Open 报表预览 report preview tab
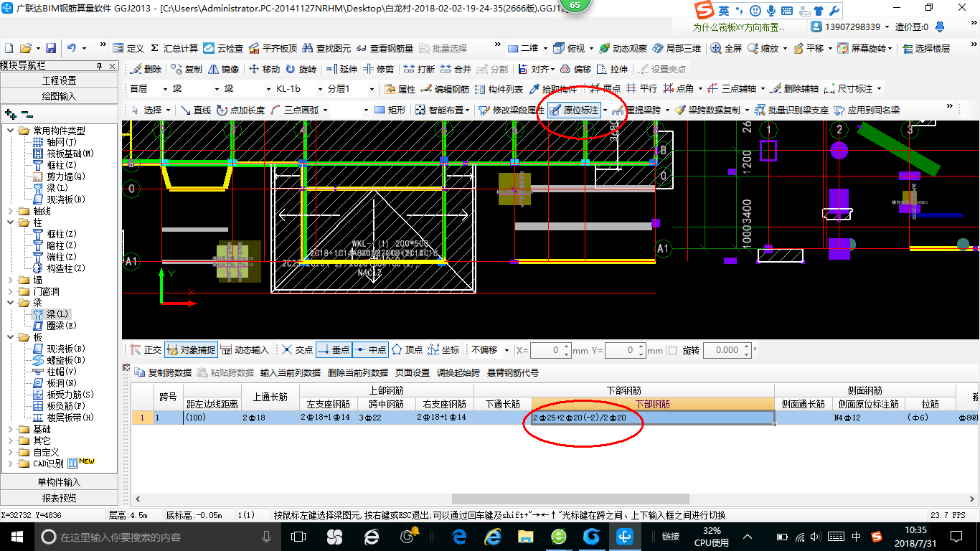Viewport: 980px width, 551px height. click(59, 498)
